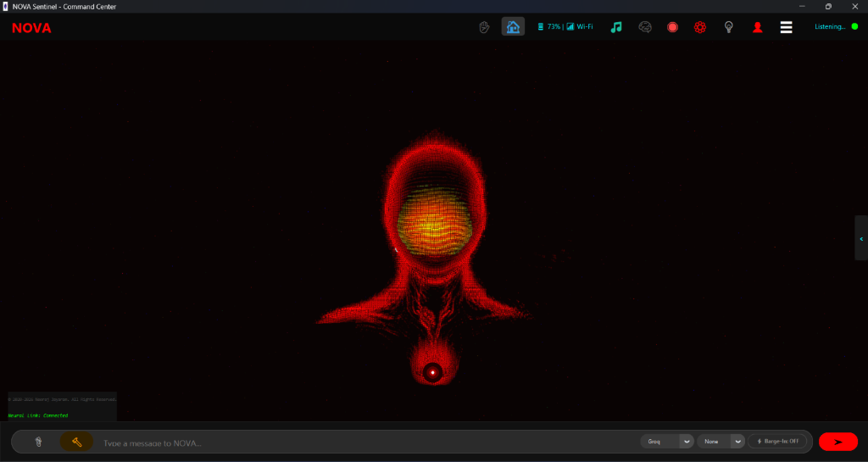The image size is (868, 462).
Task: Click the Listening... status text
Action: click(x=830, y=26)
